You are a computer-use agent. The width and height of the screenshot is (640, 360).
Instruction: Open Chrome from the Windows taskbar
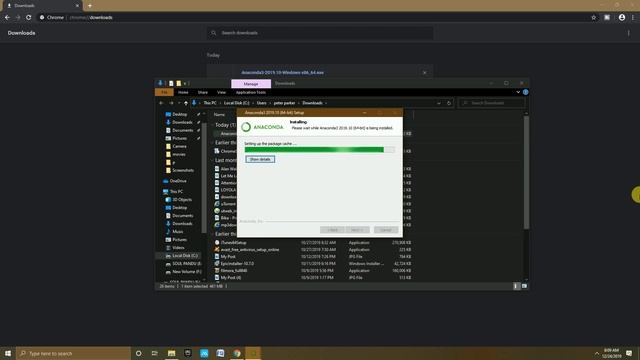237,353
